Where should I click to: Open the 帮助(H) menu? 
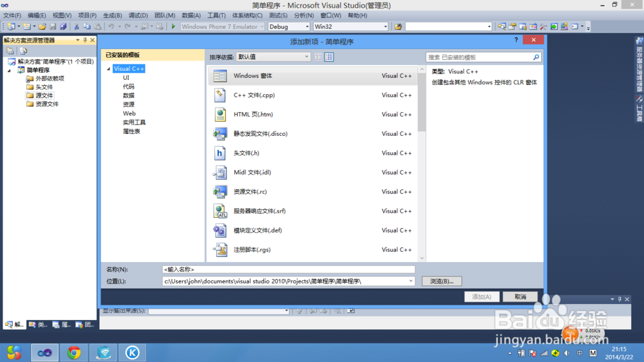pyautogui.click(x=357, y=15)
